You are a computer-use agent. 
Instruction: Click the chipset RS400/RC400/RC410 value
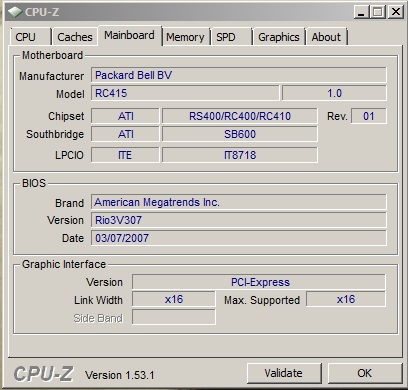[x=240, y=116]
